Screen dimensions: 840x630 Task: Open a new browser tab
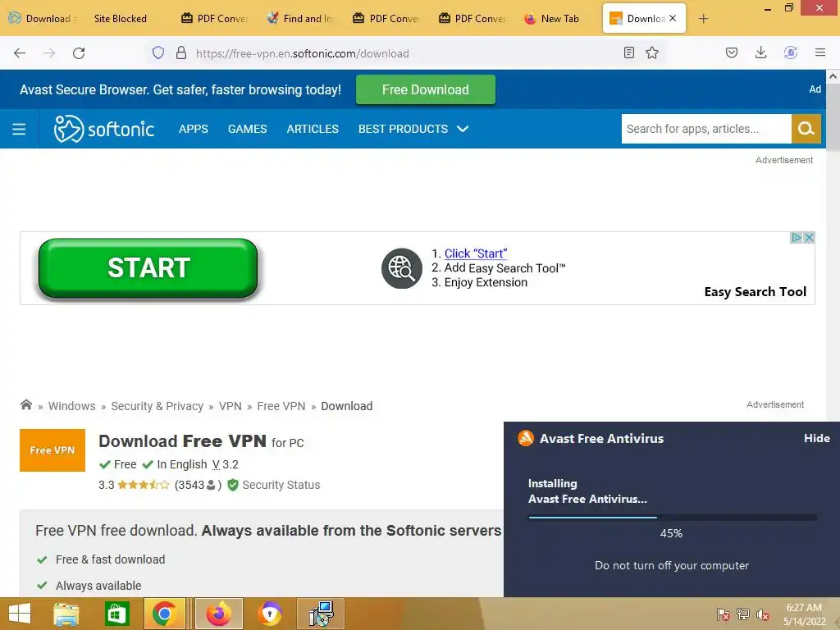pyautogui.click(x=703, y=19)
